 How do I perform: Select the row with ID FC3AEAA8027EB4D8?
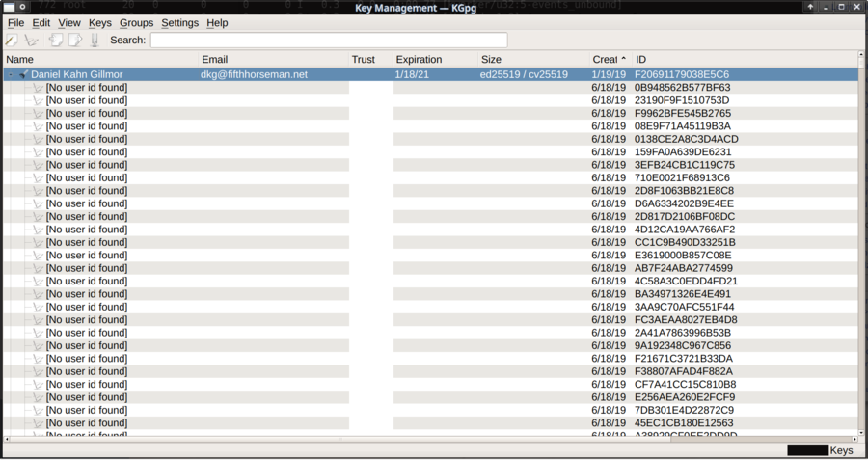[x=431, y=320]
